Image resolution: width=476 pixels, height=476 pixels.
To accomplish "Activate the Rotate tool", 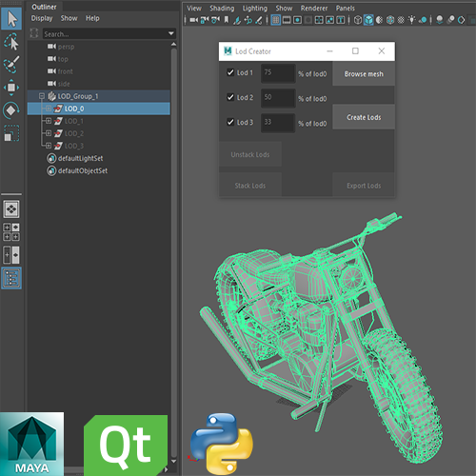I will (x=11, y=110).
